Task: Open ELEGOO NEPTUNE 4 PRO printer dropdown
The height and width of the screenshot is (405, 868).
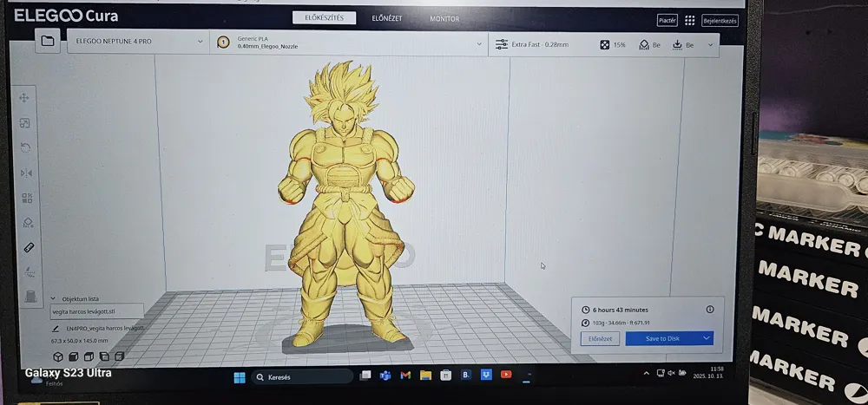Action: pyautogui.click(x=138, y=42)
